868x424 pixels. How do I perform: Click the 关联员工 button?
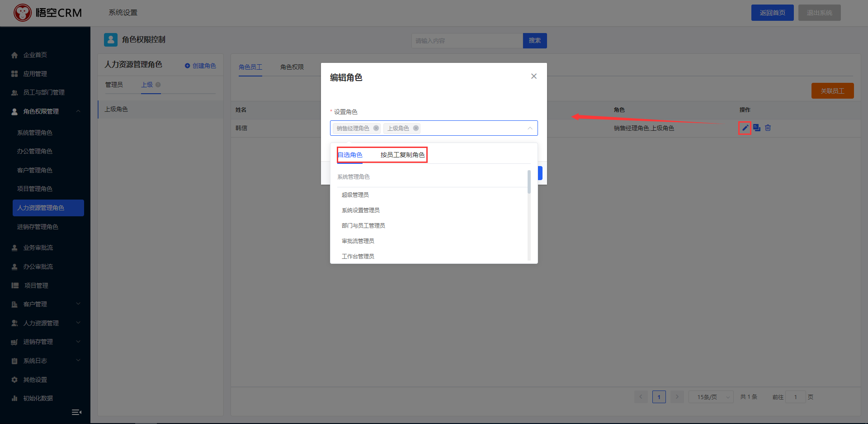click(x=833, y=91)
